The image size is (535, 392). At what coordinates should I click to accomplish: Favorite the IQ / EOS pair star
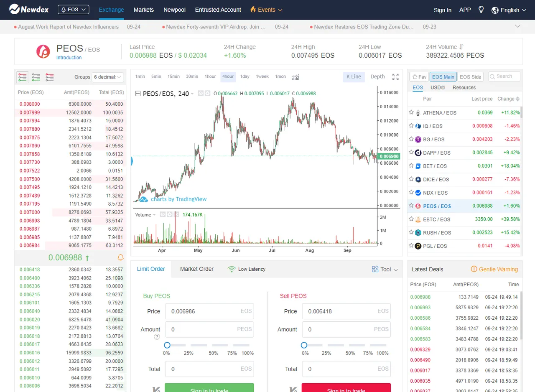tap(411, 126)
